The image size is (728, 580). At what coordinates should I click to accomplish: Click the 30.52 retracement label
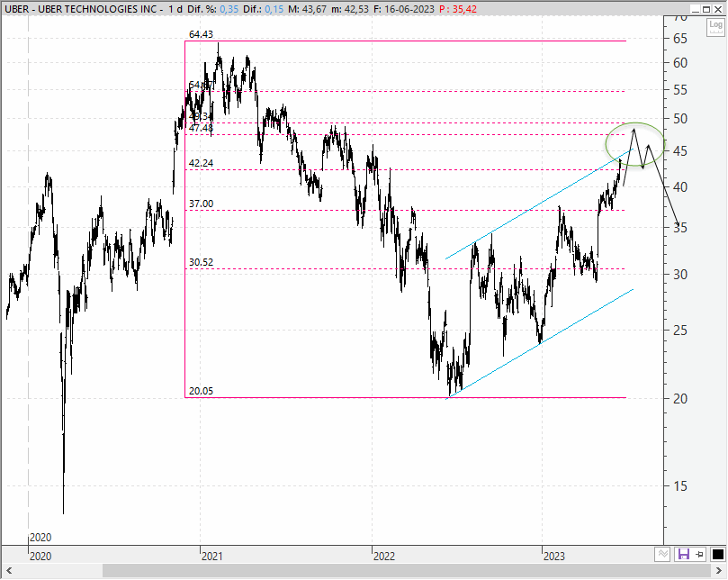pos(201,262)
